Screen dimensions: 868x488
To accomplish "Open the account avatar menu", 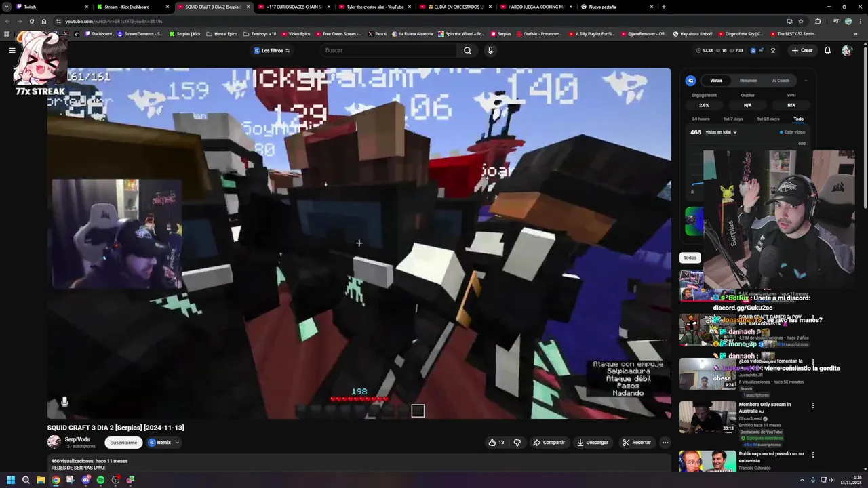I will coord(846,50).
